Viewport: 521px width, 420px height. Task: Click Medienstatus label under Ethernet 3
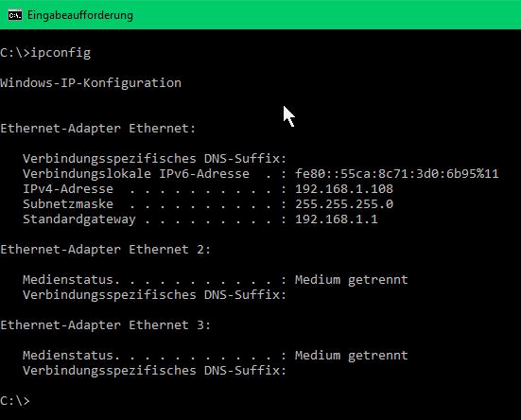point(71,356)
